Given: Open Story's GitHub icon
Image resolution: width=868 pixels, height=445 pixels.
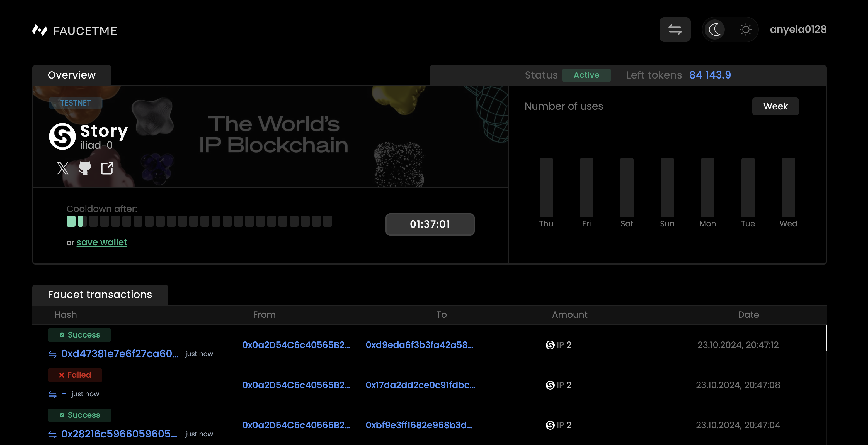Looking at the screenshot, I should tap(84, 168).
